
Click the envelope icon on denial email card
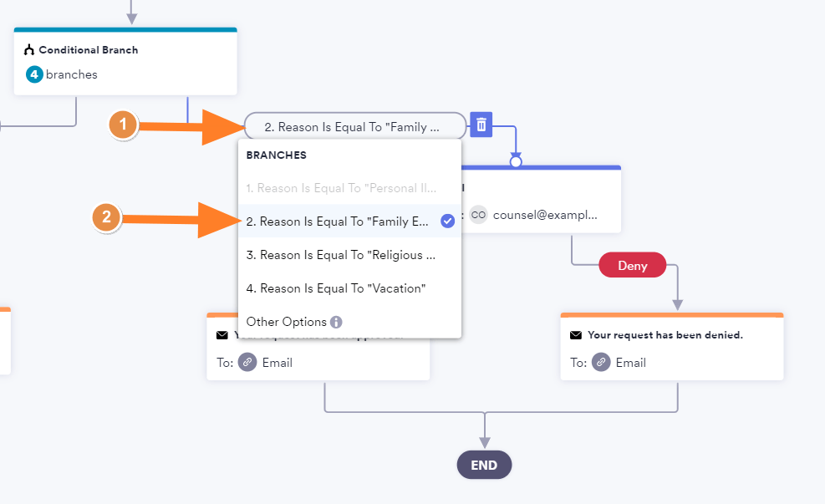[x=575, y=334]
